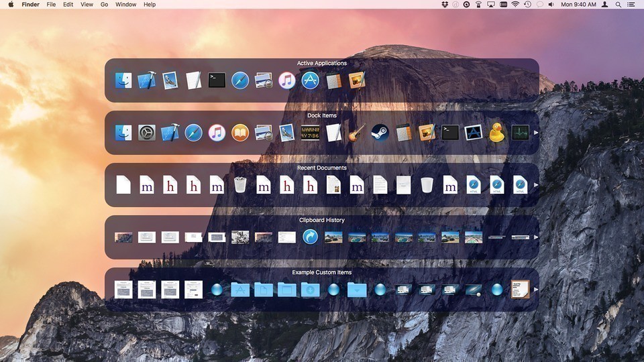Click the volume speaker icon

pos(551,5)
